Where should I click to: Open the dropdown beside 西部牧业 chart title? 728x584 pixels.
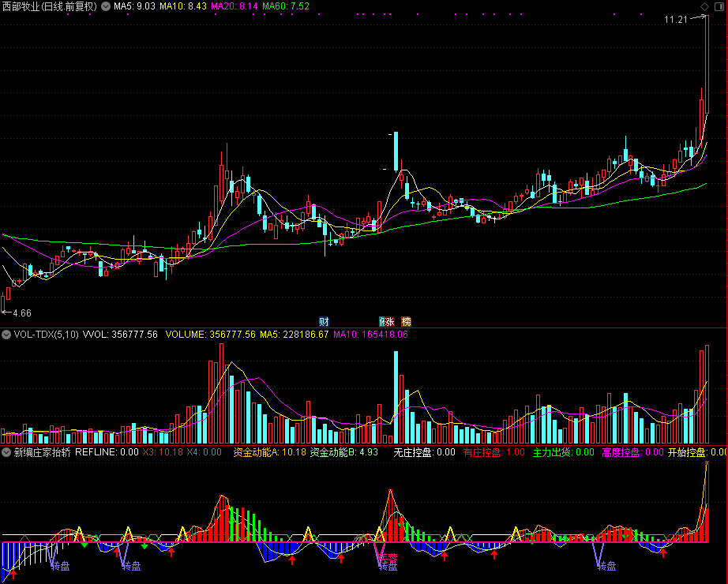click(x=106, y=6)
